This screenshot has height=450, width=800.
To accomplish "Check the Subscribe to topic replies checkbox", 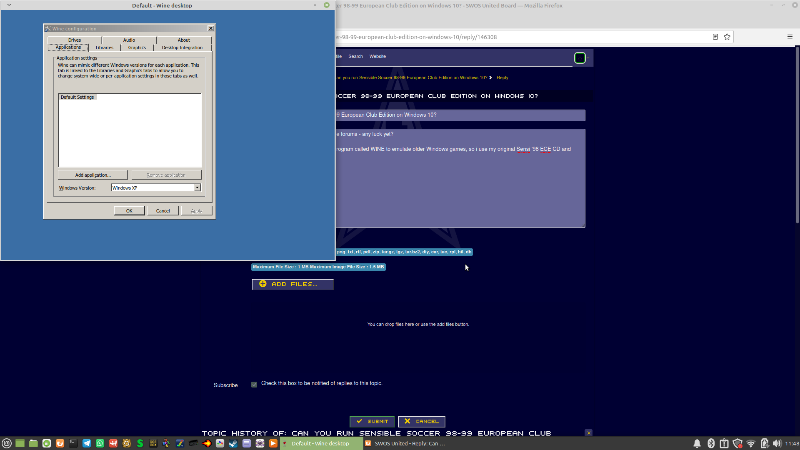I will tap(254, 384).
